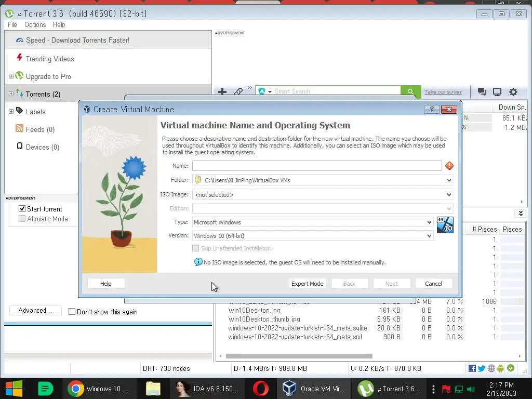Click the double chevron collapse detail pane button

point(521,214)
